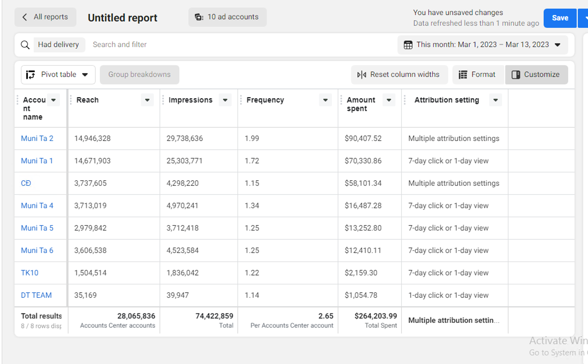Open the Account name column dropdown
The height and width of the screenshot is (364, 588).
click(x=53, y=100)
